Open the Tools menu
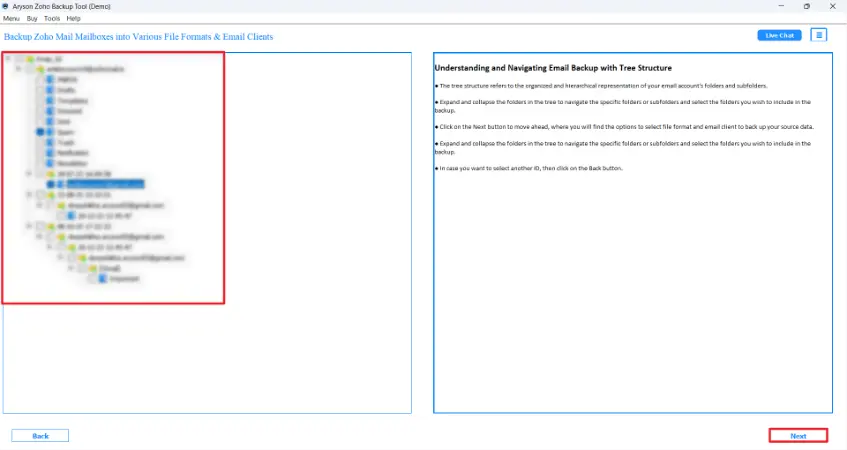The width and height of the screenshot is (847, 450). 52,18
